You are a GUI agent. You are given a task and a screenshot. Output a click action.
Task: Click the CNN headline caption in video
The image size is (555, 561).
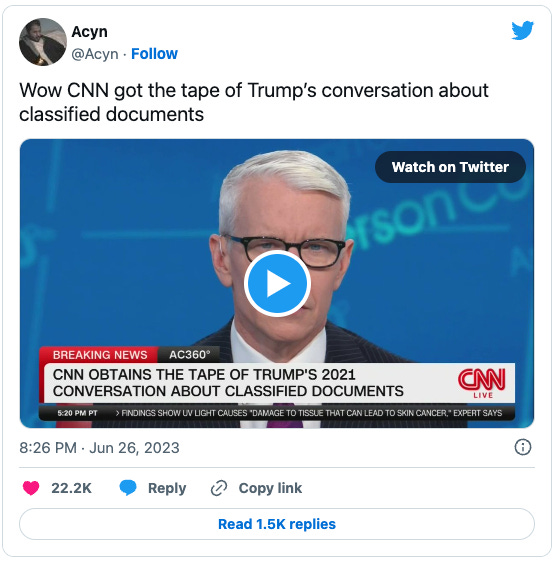point(228,383)
